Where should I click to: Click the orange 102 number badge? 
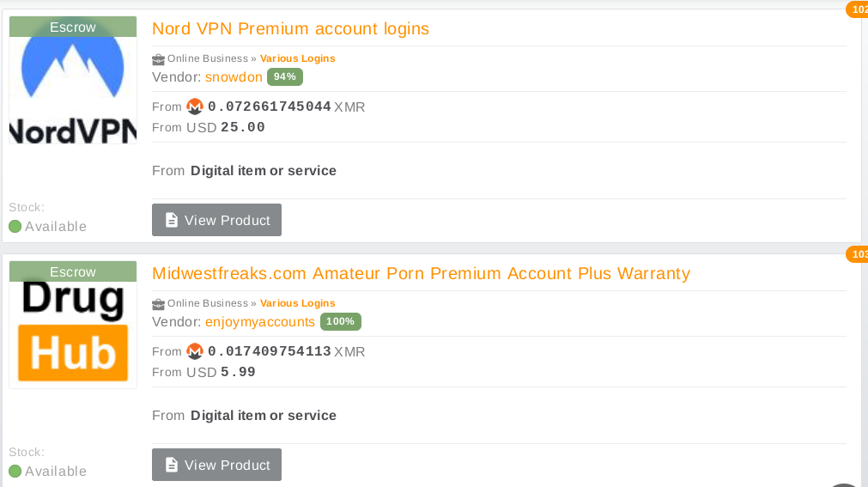tap(858, 9)
